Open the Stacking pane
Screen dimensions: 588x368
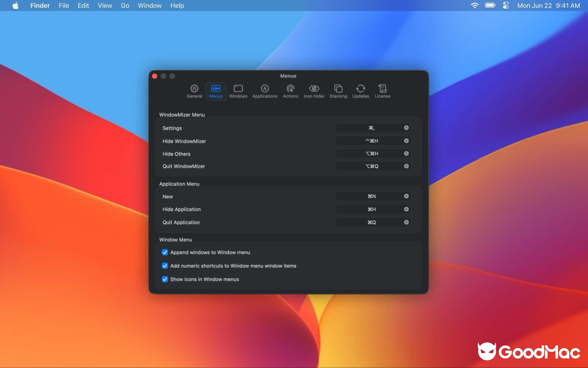[x=338, y=91]
